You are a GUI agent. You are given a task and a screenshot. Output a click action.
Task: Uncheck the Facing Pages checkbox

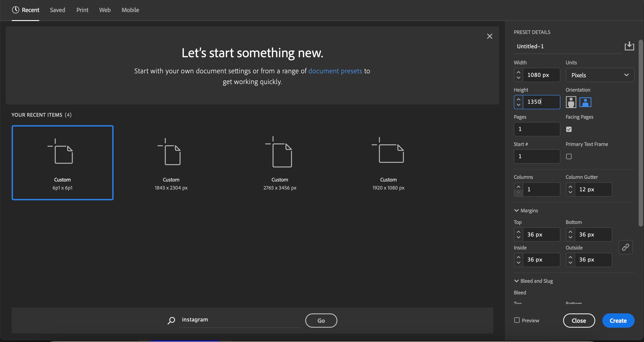(x=569, y=129)
